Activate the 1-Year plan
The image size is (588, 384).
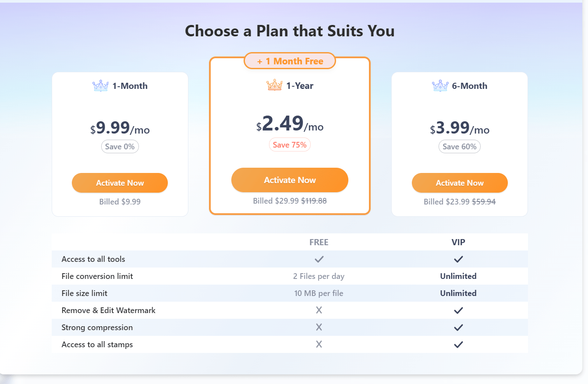coord(290,180)
